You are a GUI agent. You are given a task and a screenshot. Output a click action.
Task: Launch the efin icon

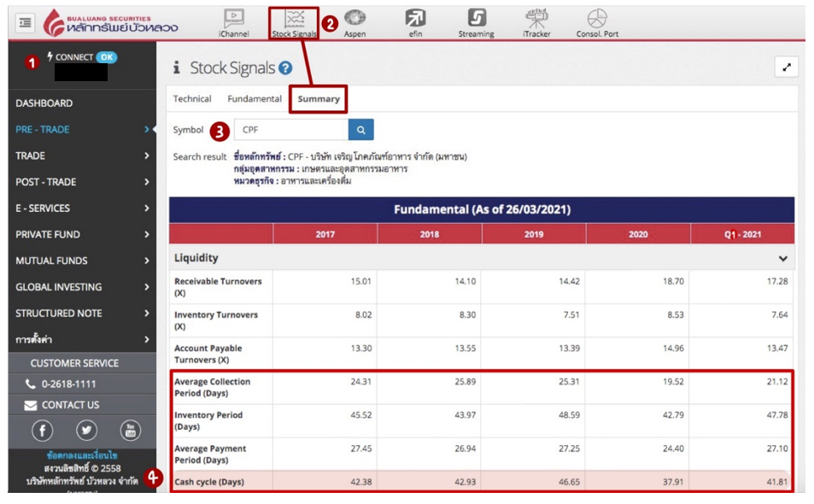click(x=415, y=22)
